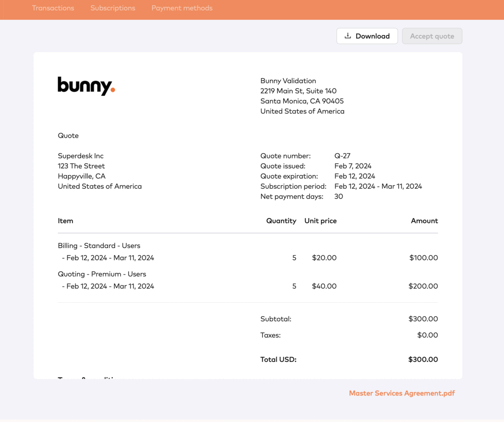Viewport: 504px width, 422px height.
Task: Go to the Payment methods tab
Action: click(182, 8)
